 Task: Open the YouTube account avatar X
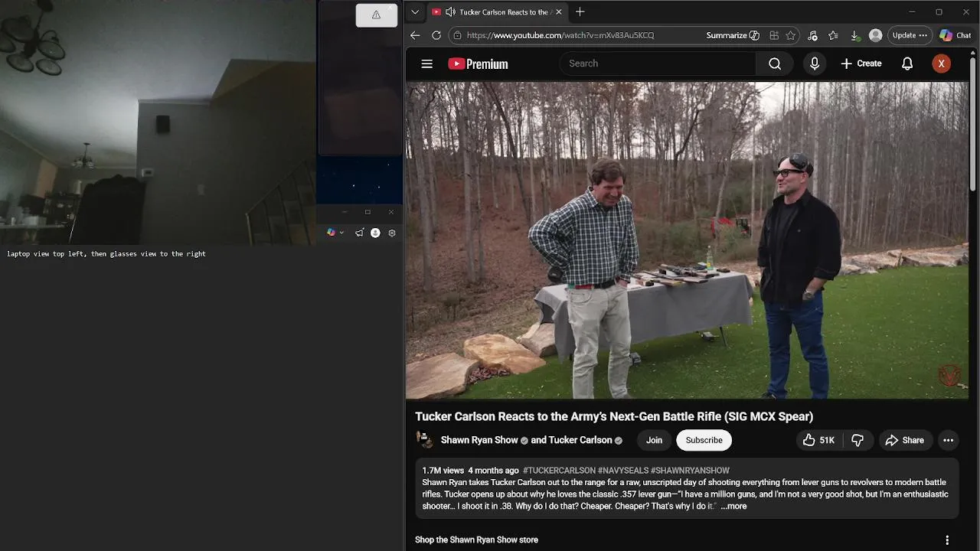[x=942, y=64]
